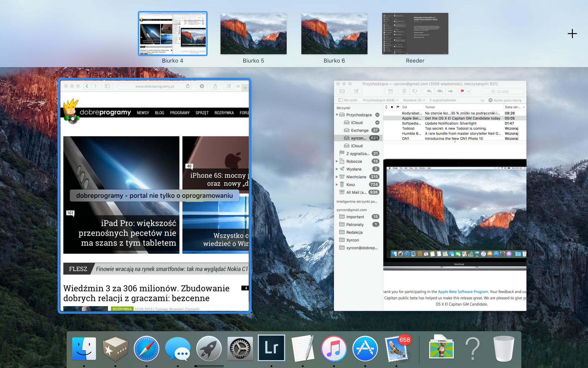This screenshot has height=368, width=588.
Task: Open System Preferences gear in Dock
Action: pyautogui.click(x=240, y=348)
